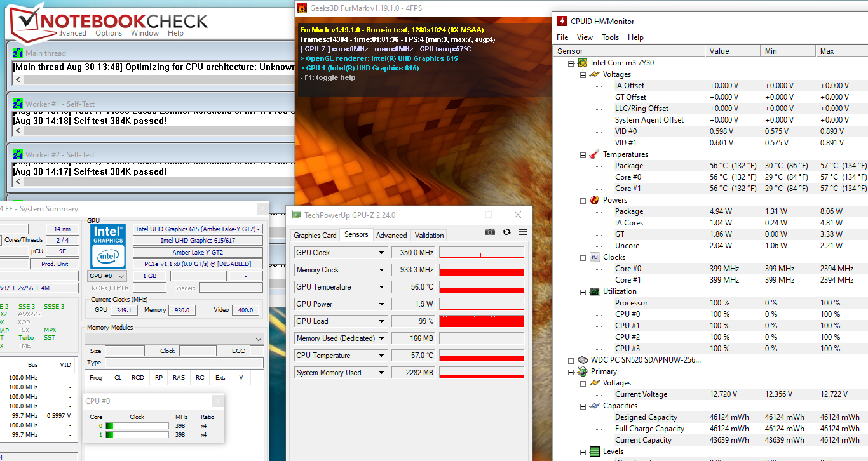Open the Memory Used (Dedicated) dropdown

click(x=382, y=338)
